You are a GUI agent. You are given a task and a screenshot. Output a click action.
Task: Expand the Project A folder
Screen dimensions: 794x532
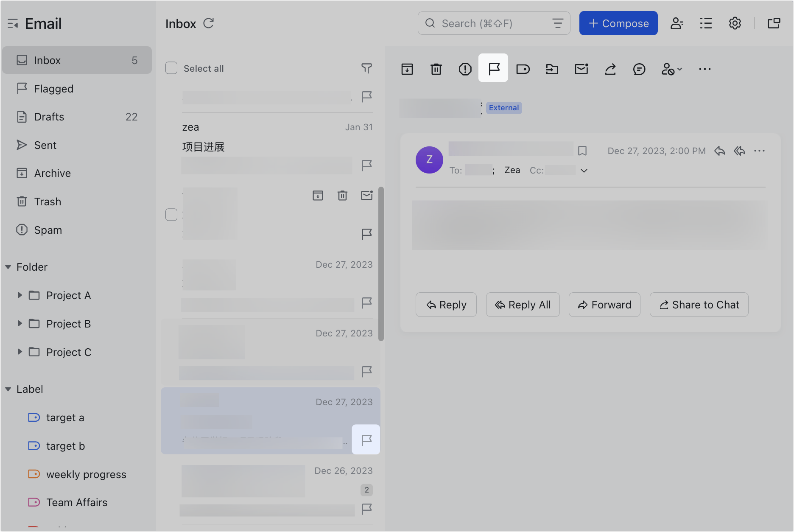tap(20, 295)
